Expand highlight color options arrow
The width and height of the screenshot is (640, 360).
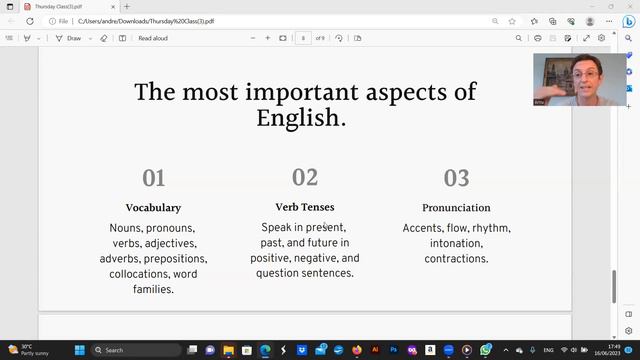(x=38, y=38)
